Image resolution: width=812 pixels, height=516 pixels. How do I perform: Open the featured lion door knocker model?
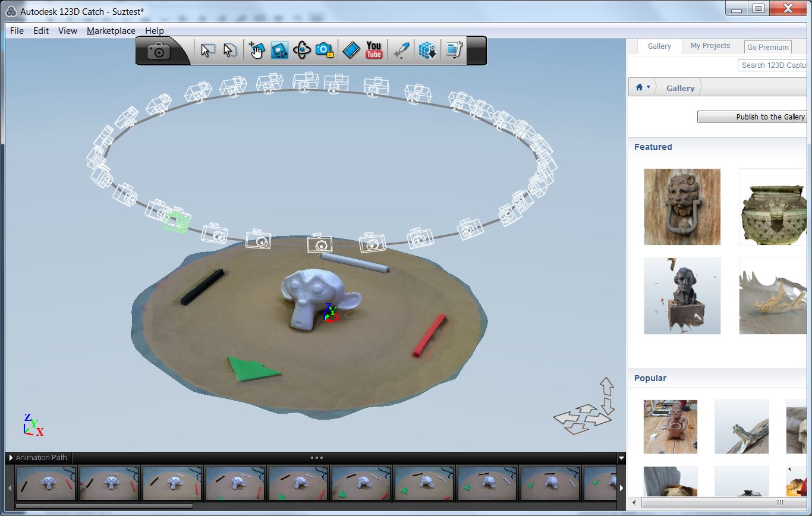[682, 207]
